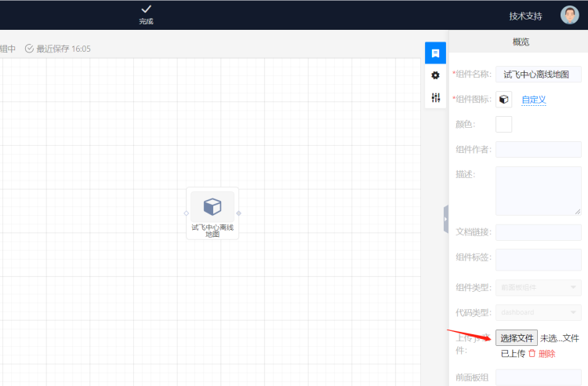
Task: Collapse the right properties panel handle
Action: (445, 218)
